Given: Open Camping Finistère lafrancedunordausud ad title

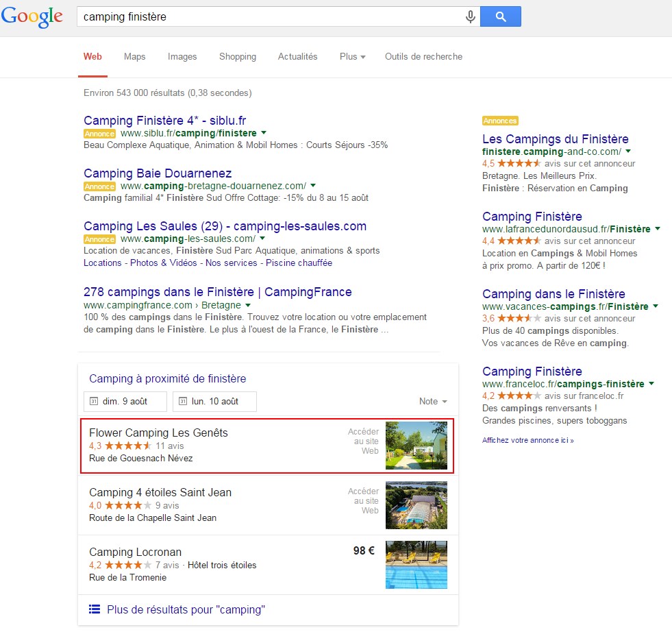Looking at the screenshot, I should click(532, 217).
